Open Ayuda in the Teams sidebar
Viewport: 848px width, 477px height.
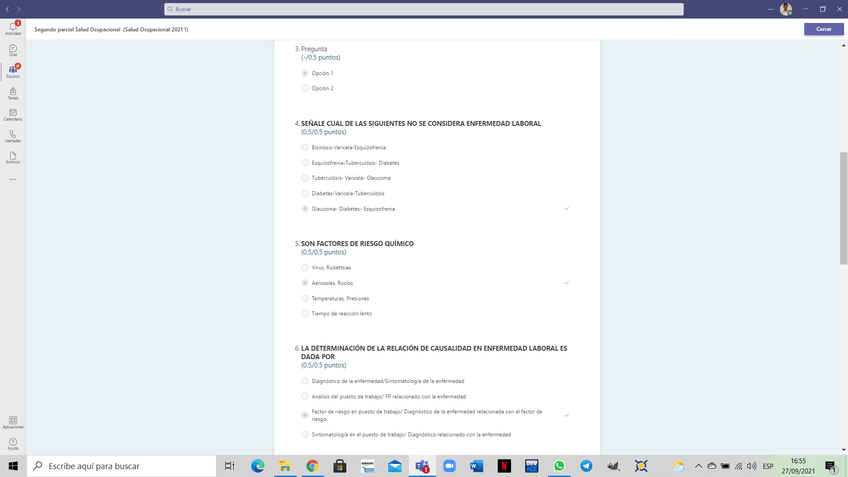click(13, 444)
